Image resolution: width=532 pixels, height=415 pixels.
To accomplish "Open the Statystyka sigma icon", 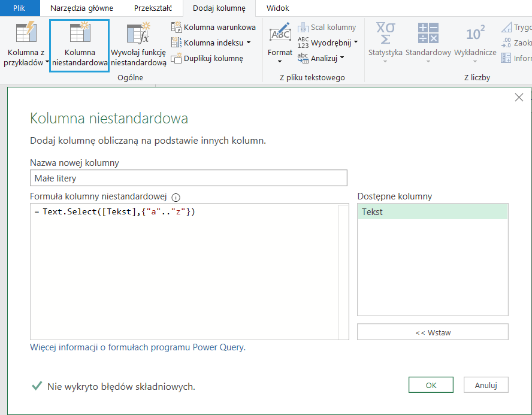I will pos(385,34).
